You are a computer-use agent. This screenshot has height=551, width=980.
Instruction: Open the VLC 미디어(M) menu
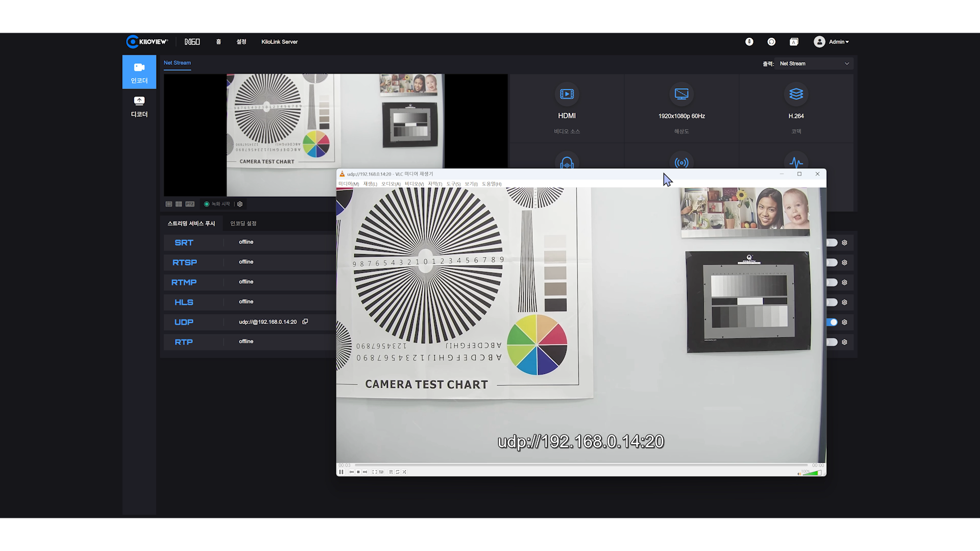(x=349, y=184)
